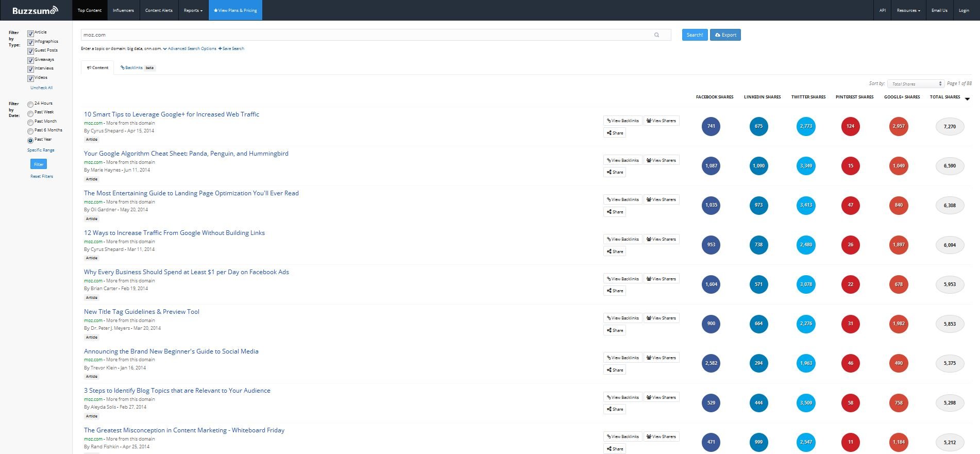Viewport: 980px width, 454px height.
Task: Click the magnifier icon in search box
Action: 656,35
